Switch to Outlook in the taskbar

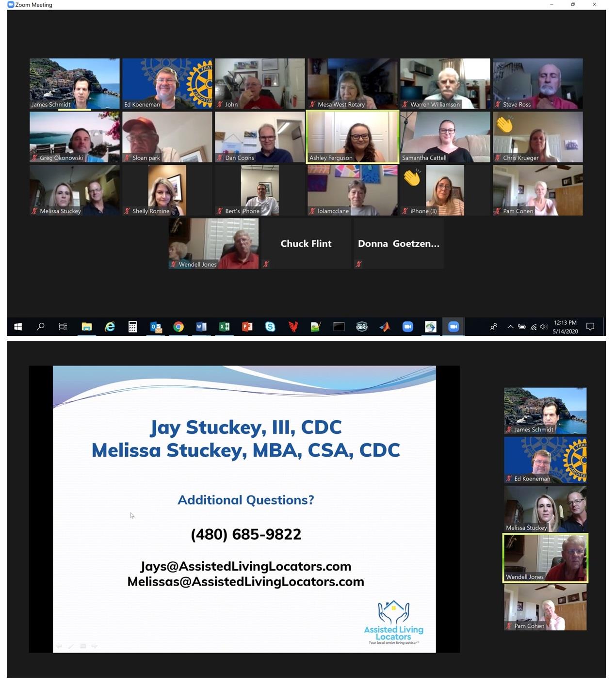156,327
